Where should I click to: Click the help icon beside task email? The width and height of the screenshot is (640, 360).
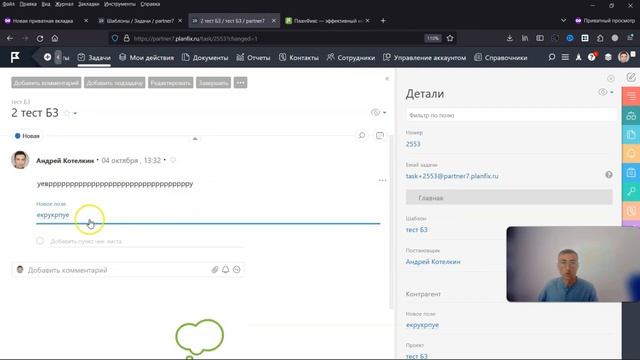[x=609, y=175]
